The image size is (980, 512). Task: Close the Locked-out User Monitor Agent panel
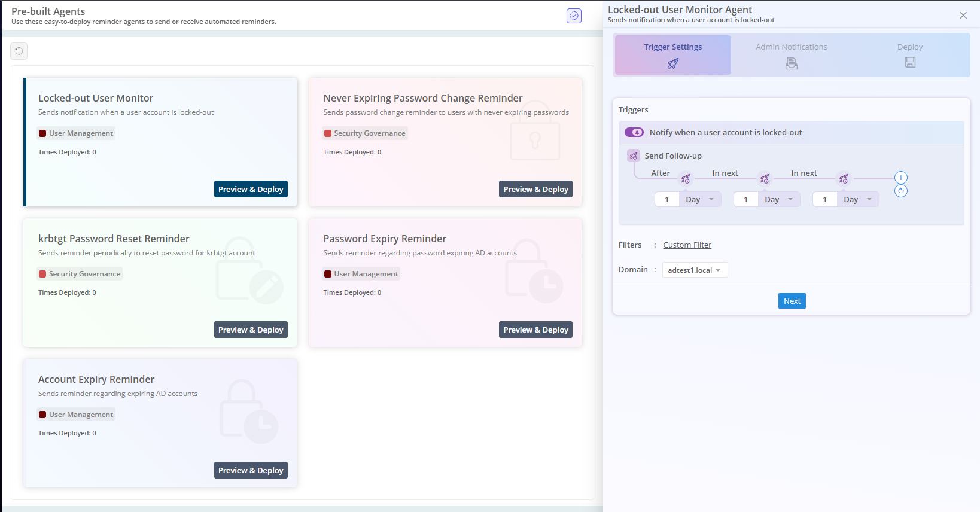pyautogui.click(x=963, y=16)
